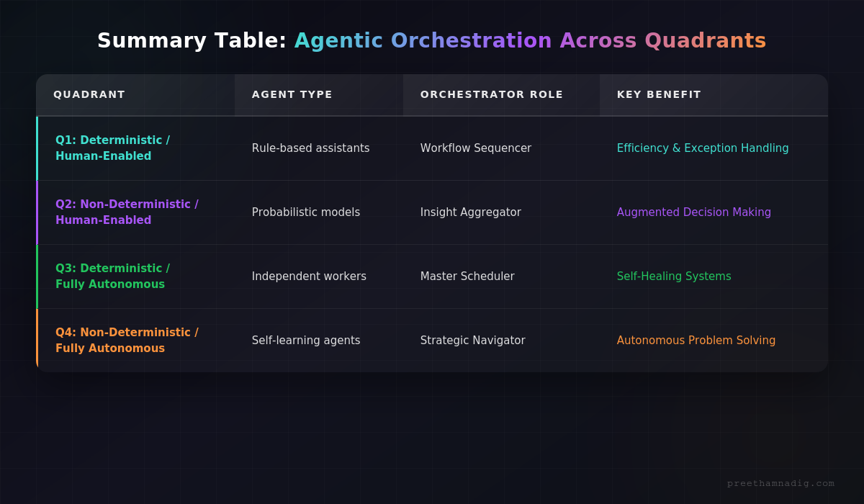Click the Rule-based assistants cell
This screenshot has width=864, height=504.
coord(310,148)
